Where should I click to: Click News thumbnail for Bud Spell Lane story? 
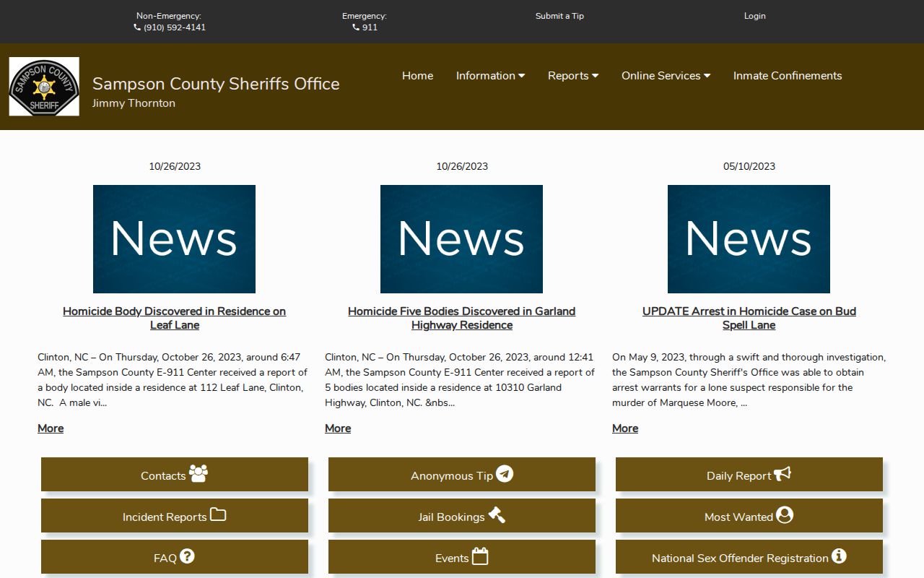point(749,239)
